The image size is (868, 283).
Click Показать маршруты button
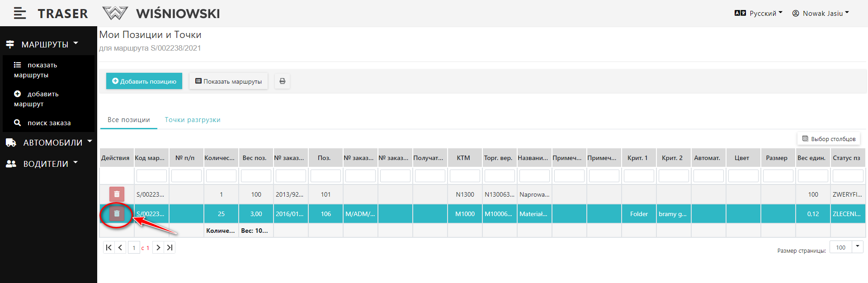228,81
